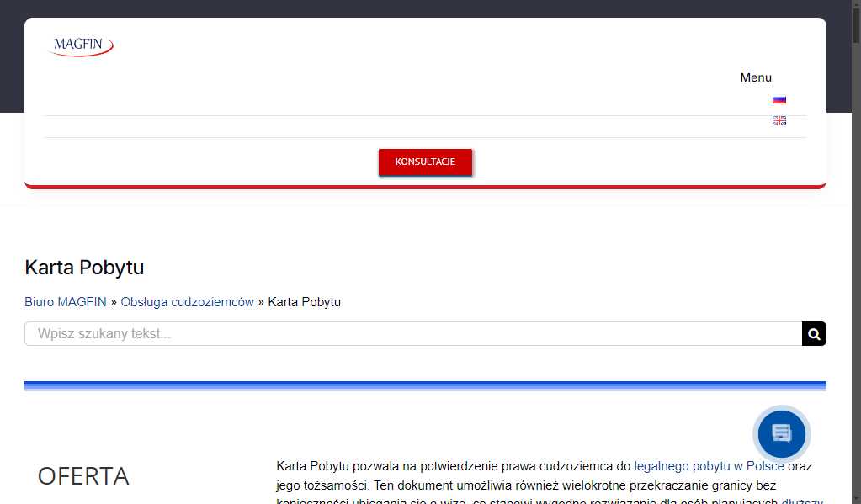Open the Russian language option under Menu
The height and width of the screenshot is (504, 861).
[779, 98]
